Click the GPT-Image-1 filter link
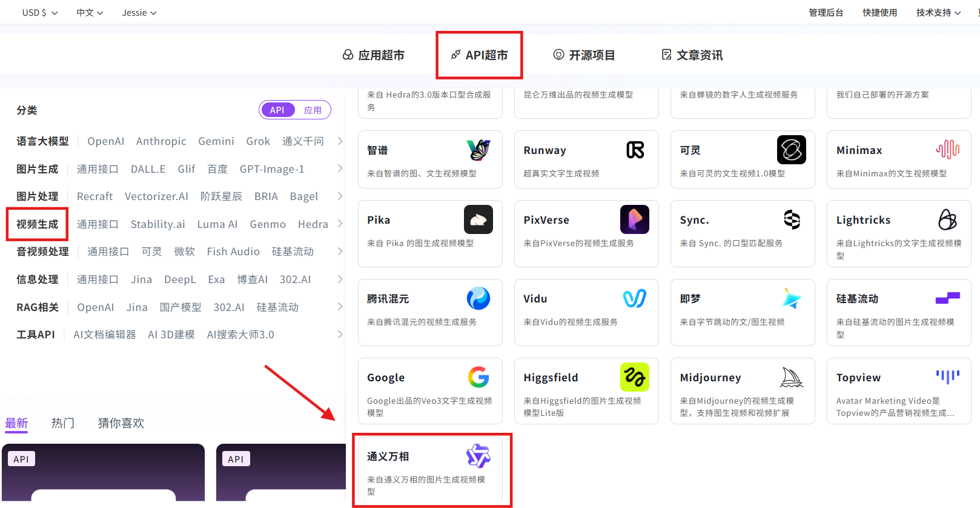Screen dimensions: 980x508 (x=272, y=169)
